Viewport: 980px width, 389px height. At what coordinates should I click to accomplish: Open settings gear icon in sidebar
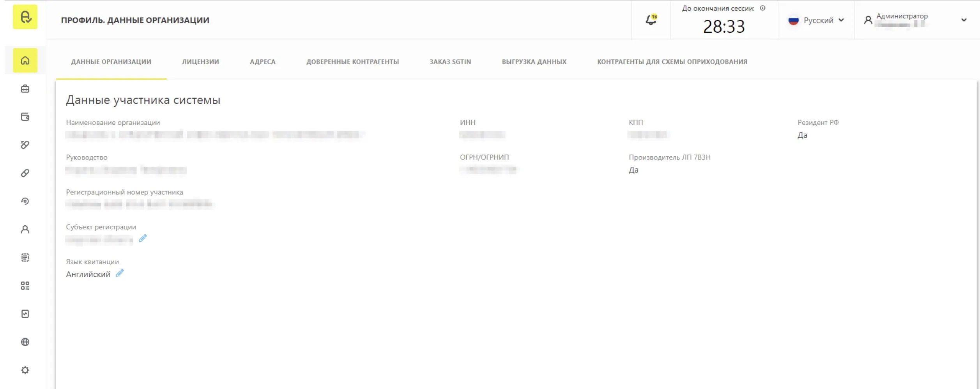(x=25, y=370)
